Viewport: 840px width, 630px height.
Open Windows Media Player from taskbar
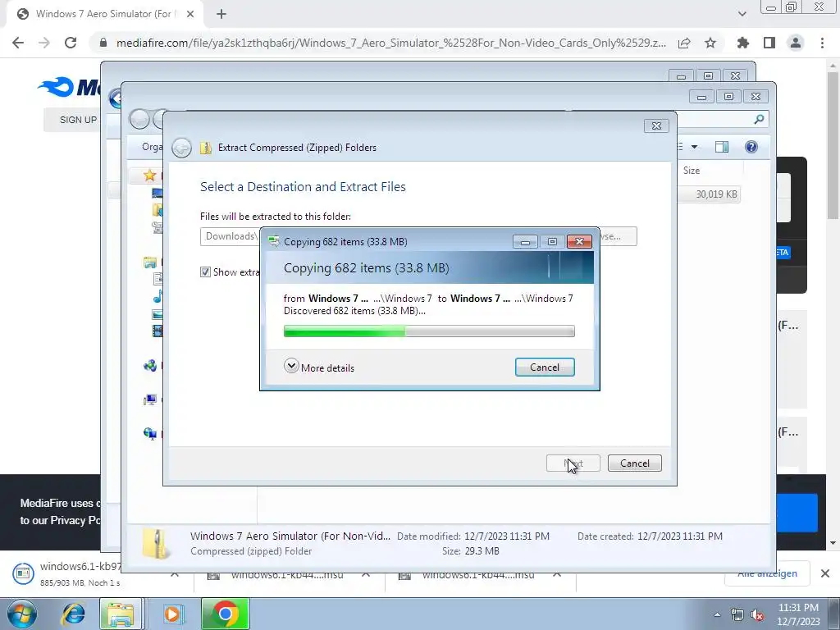(x=172, y=614)
